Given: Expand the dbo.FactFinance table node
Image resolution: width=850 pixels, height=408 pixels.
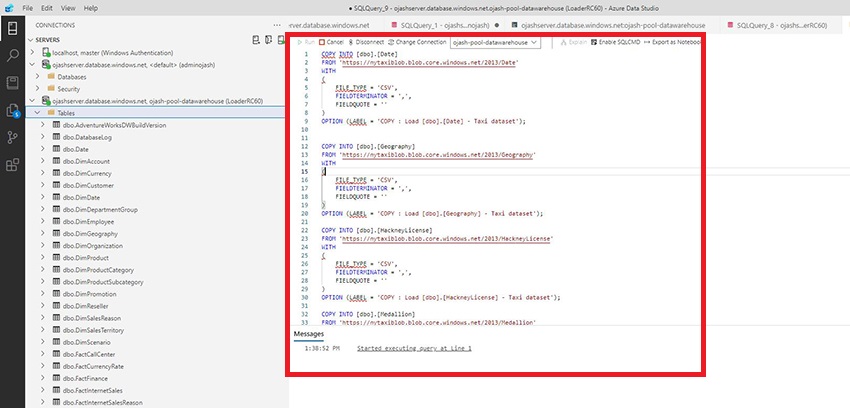Looking at the screenshot, I should 43,378.
